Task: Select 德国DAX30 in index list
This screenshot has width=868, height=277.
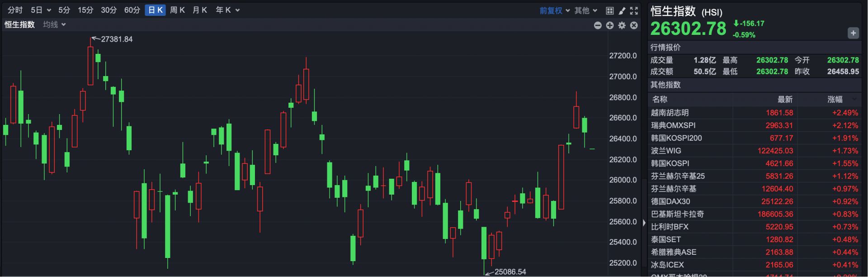Action: tap(670, 201)
